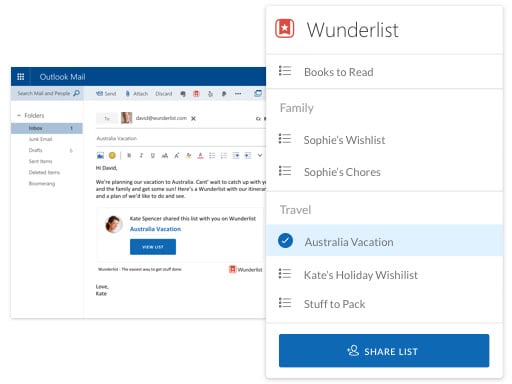The width and height of the screenshot is (512, 384).
Task: Collapse the Folders tree
Action: pos(19,115)
